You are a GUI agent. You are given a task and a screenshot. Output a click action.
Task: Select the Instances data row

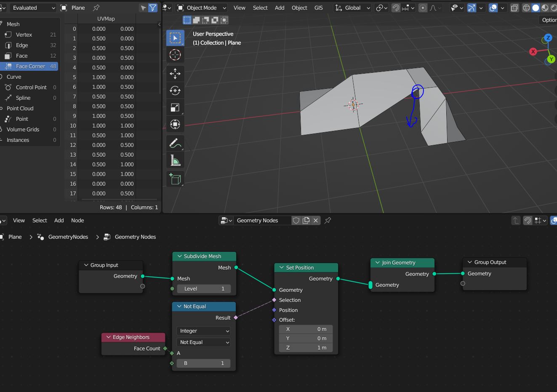[x=29, y=140]
